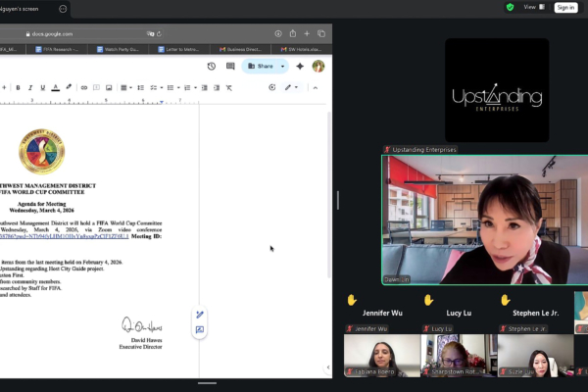This screenshot has width=588, height=392.
Task: Toggle italic formatting
Action: [30, 87]
